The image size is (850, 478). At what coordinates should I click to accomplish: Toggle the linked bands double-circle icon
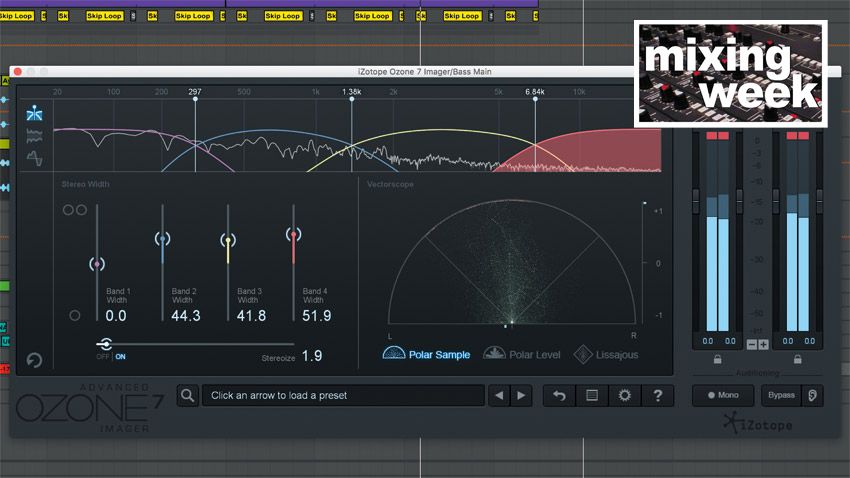pos(75,210)
